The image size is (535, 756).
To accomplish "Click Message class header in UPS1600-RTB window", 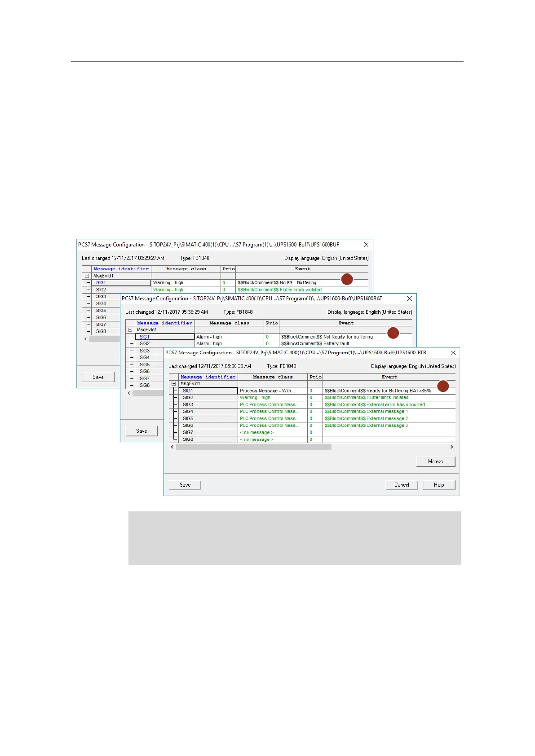I will [273, 377].
